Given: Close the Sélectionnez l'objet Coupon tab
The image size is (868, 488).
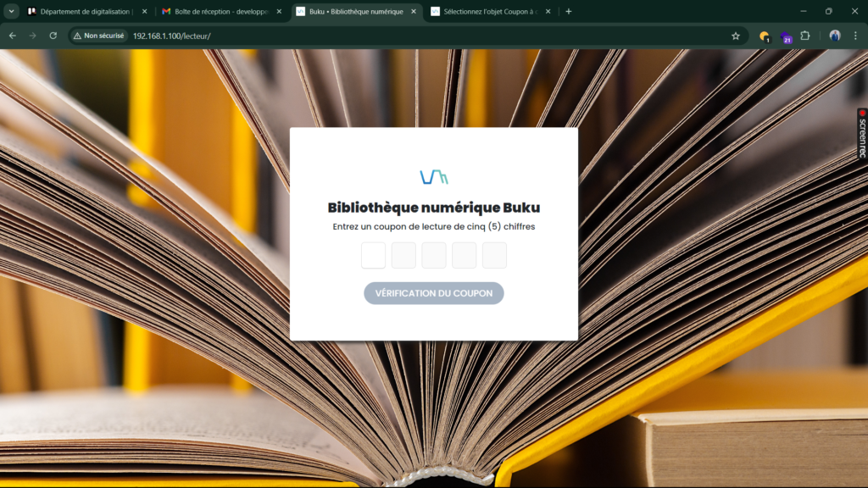Looking at the screenshot, I should (x=548, y=11).
